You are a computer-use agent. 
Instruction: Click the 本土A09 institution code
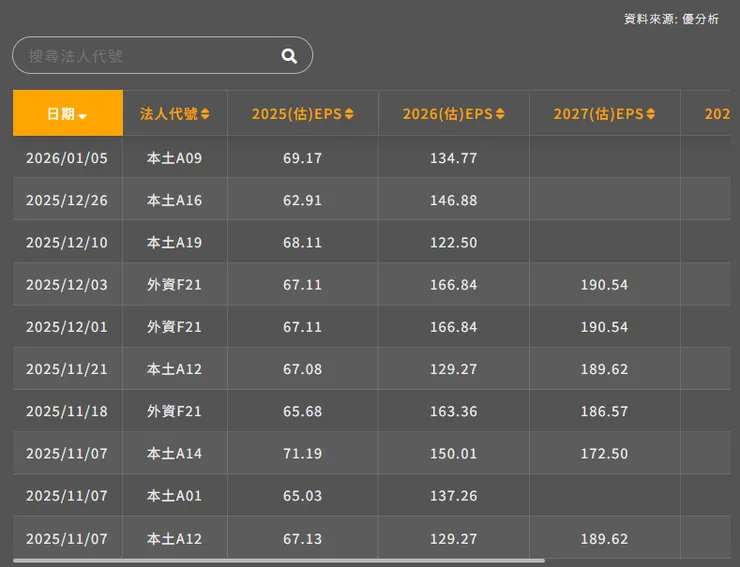[x=174, y=158]
